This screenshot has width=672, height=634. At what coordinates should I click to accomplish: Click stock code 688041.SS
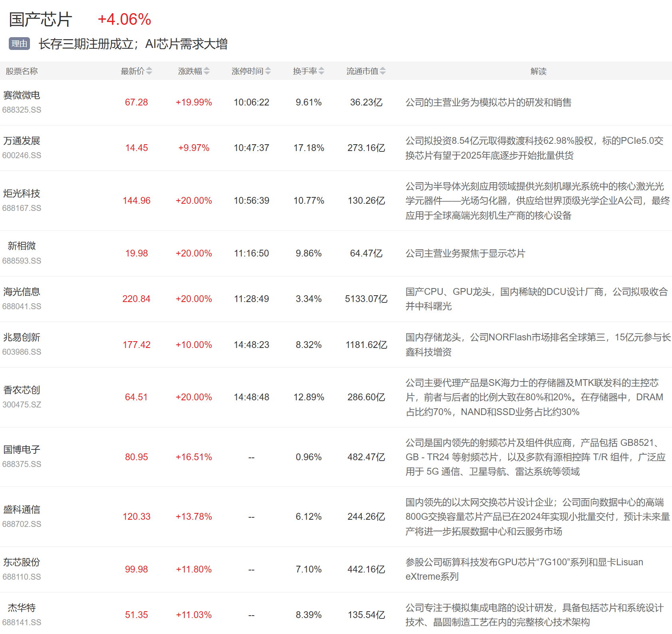coord(22,306)
